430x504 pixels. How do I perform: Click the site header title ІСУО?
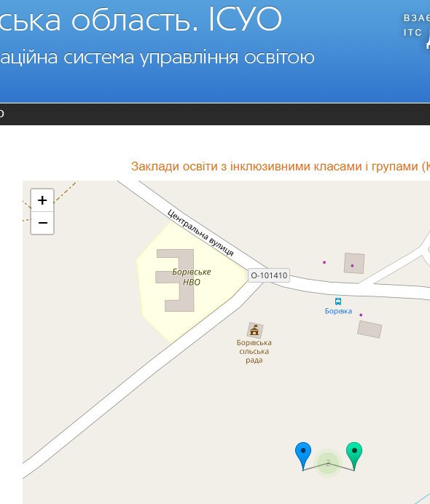(x=246, y=19)
